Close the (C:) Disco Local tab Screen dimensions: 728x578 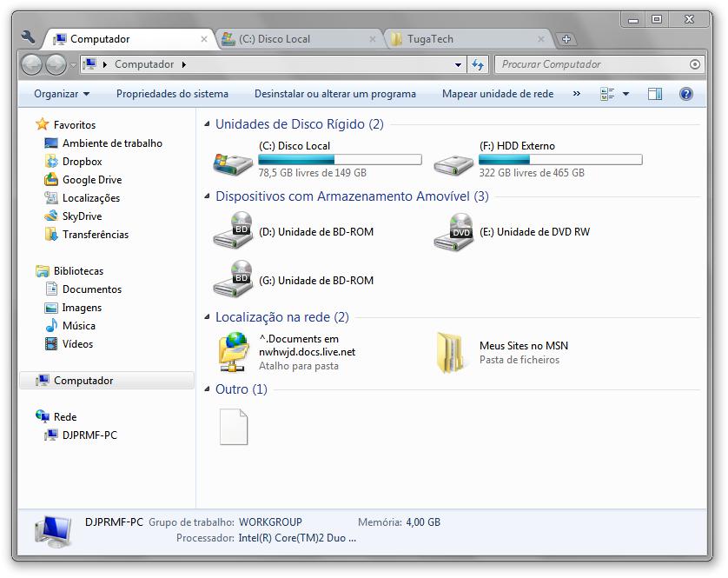click(372, 39)
